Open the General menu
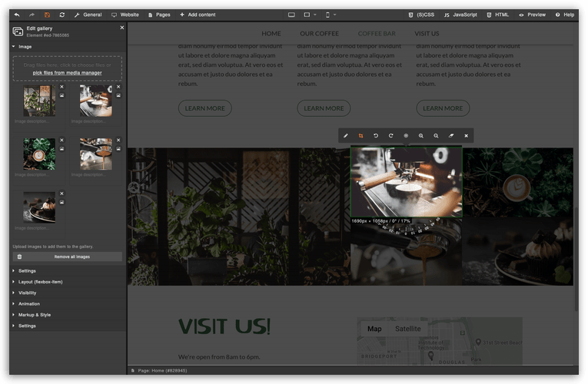The width and height of the screenshot is (588, 384). (x=88, y=15)
